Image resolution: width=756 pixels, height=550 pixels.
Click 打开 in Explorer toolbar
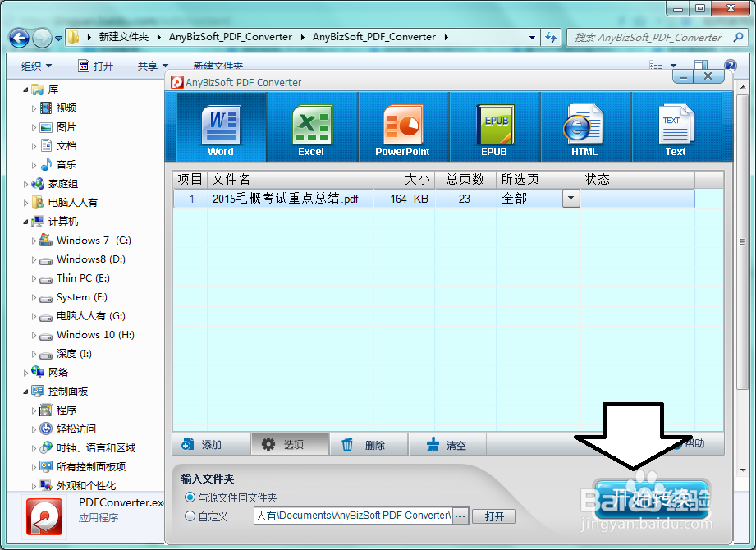pos(96,66)
